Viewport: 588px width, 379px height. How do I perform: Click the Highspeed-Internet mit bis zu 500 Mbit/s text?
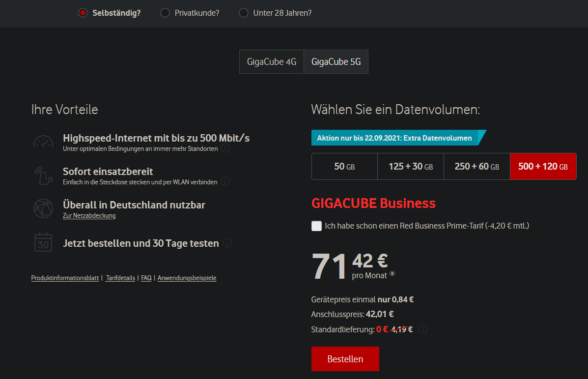pyautogui.click(x=156, y=138)
